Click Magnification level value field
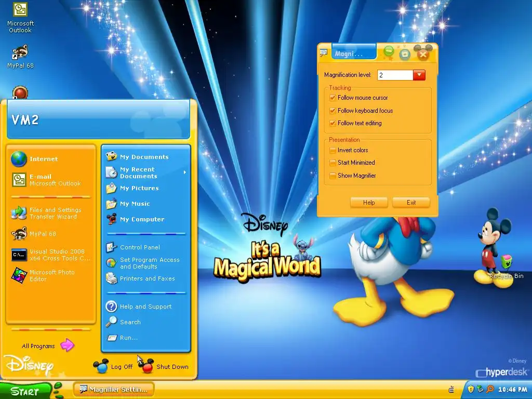 coord(395,75)
